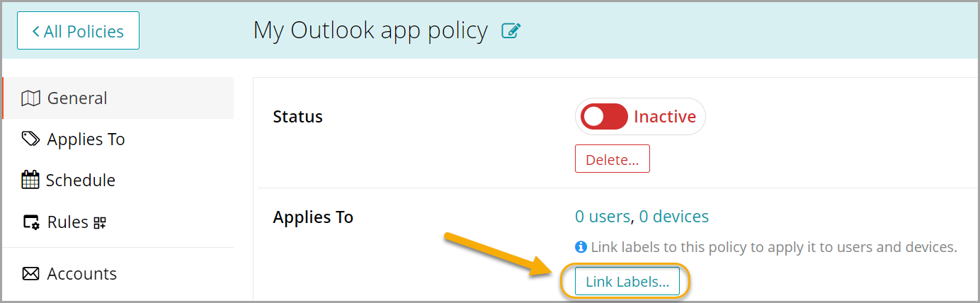Click the General map icon
Viewport: 980px width, 303px height.
30,98
